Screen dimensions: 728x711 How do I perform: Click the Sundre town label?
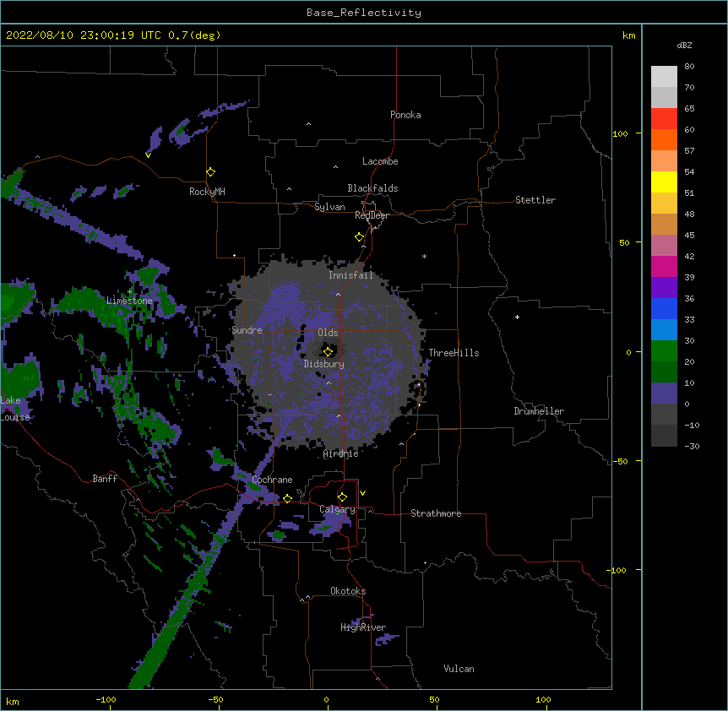[x=247, y=330]
